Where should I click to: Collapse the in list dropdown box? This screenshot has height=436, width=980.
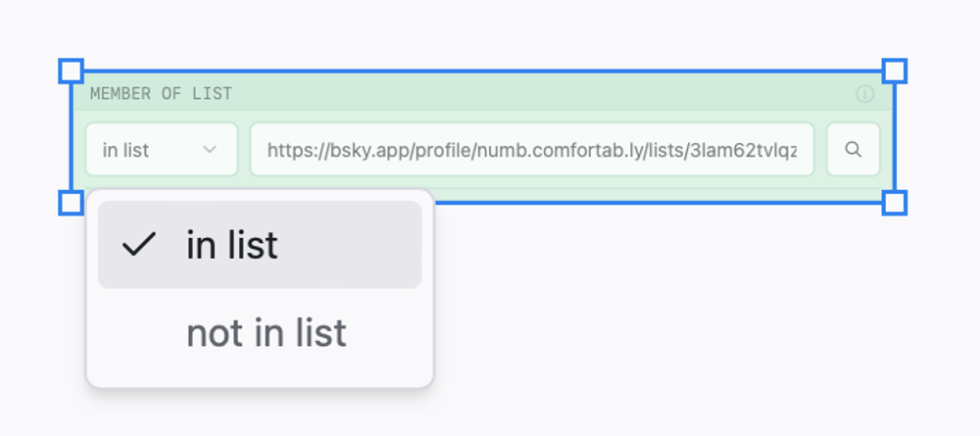[x=162, y=149]
